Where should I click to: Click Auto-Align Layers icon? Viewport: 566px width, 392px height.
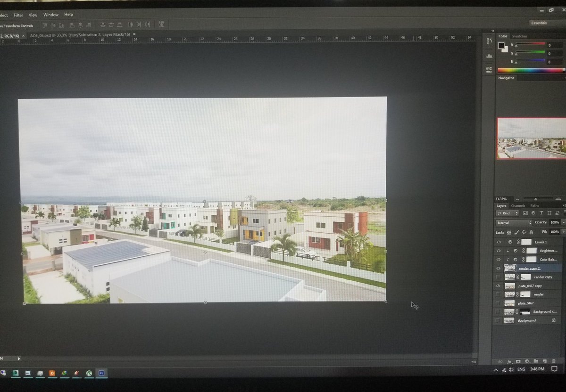161,24
